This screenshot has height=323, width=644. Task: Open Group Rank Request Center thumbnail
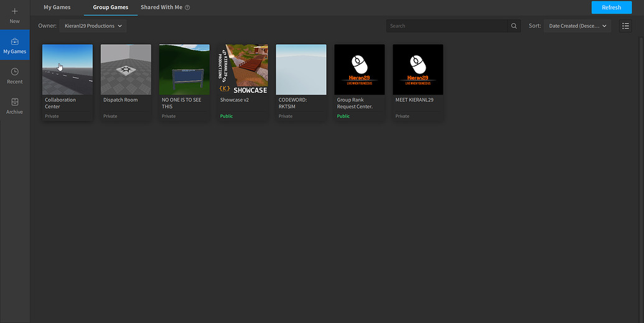360,70
